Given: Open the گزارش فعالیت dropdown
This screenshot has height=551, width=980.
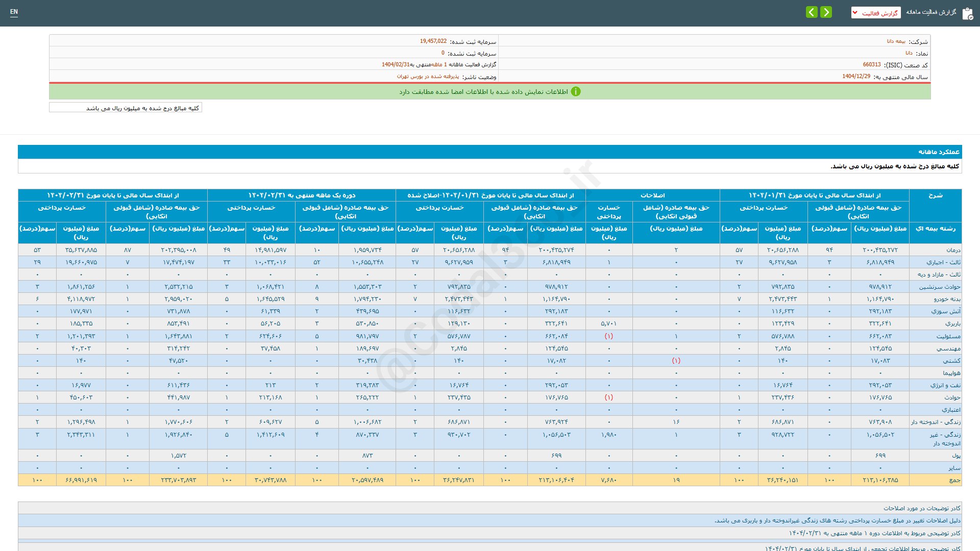Looking at the screenshot, I should [875, 13].
